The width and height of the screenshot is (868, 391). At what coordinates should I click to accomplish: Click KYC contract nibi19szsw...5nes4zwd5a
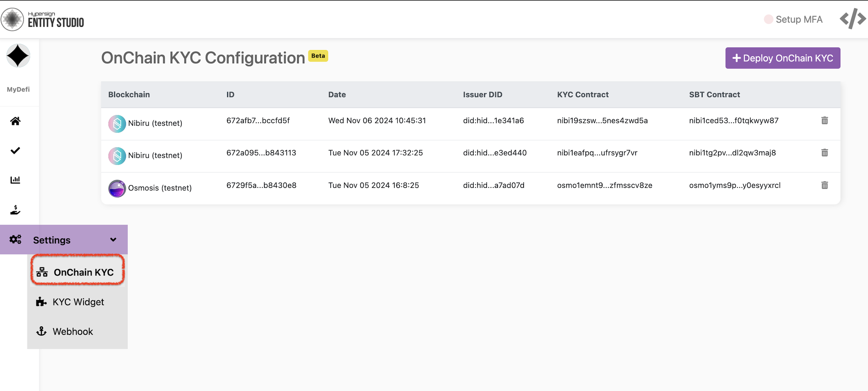pyautogui.click(x=602, y=120)
